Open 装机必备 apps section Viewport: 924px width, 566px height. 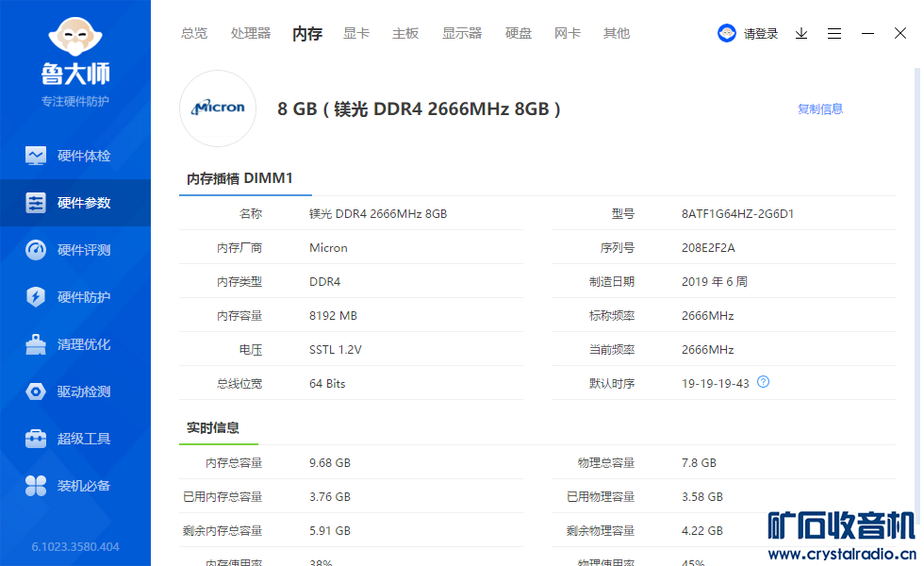pyautogui.click(x=75, y=486)
